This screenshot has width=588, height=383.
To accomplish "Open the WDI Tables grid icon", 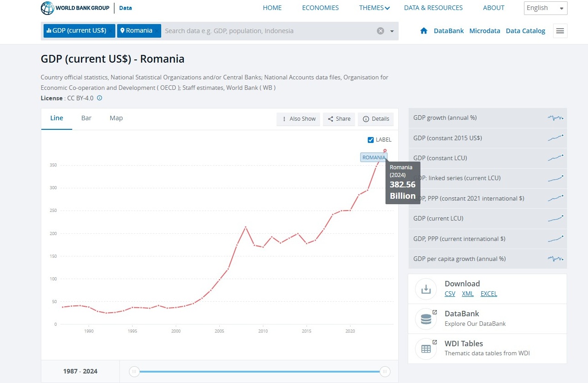I will pos(426,349).
